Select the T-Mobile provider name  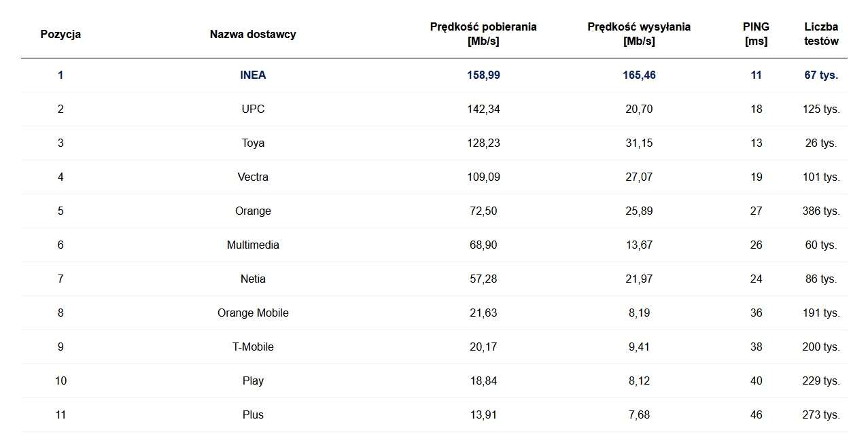click(x=253, y=347)
